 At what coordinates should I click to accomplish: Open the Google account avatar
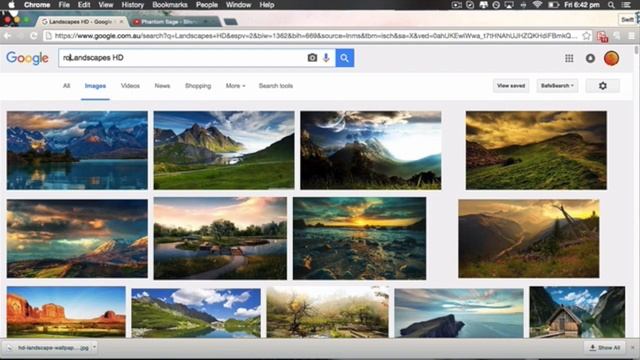click(x=611, y=58)
